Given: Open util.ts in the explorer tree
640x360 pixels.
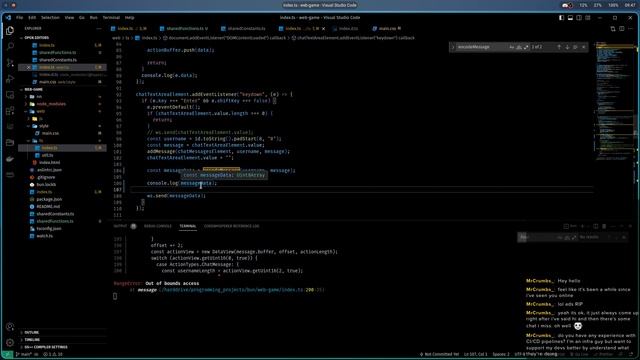Looking at the screenshot, I should (x=47, y=155).
